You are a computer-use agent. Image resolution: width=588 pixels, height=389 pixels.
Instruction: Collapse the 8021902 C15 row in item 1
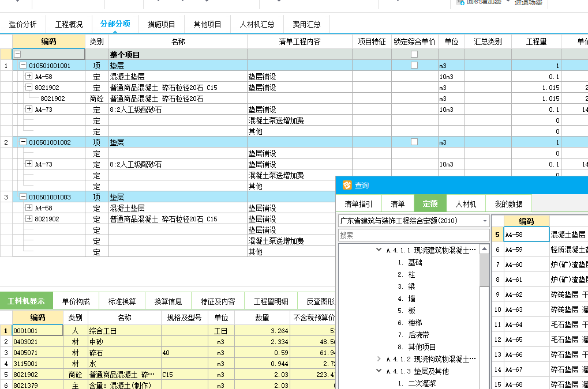[29, 87]
